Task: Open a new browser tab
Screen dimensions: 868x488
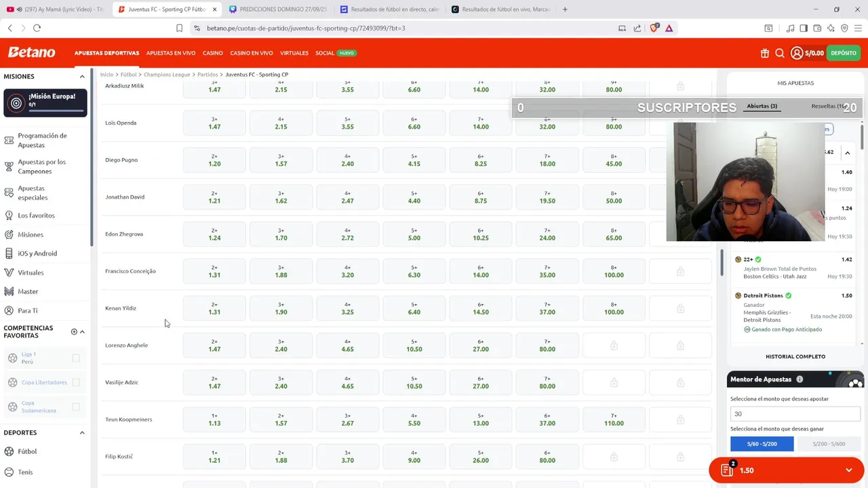Action: click(x=565, y=9)
